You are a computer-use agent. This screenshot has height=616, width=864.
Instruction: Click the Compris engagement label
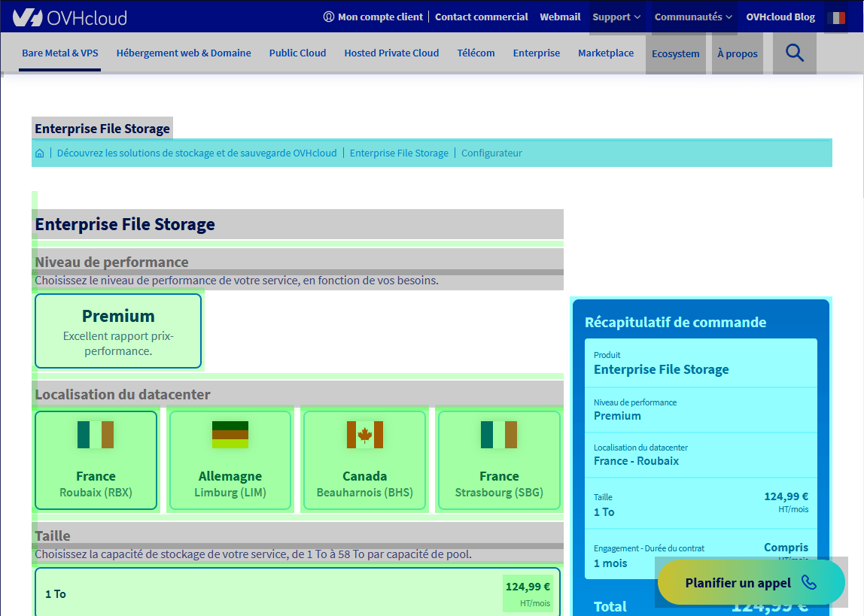click(786, 548)
